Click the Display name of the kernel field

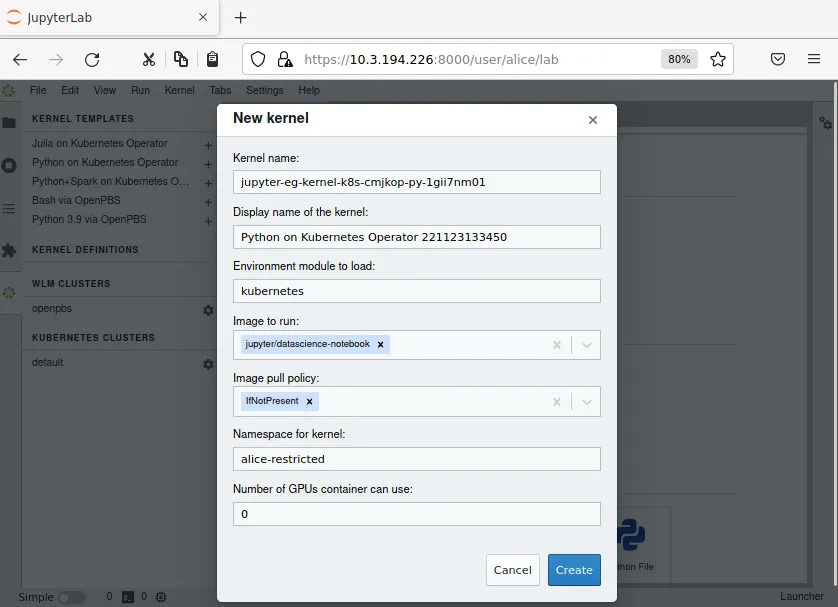tap(417, 237)
